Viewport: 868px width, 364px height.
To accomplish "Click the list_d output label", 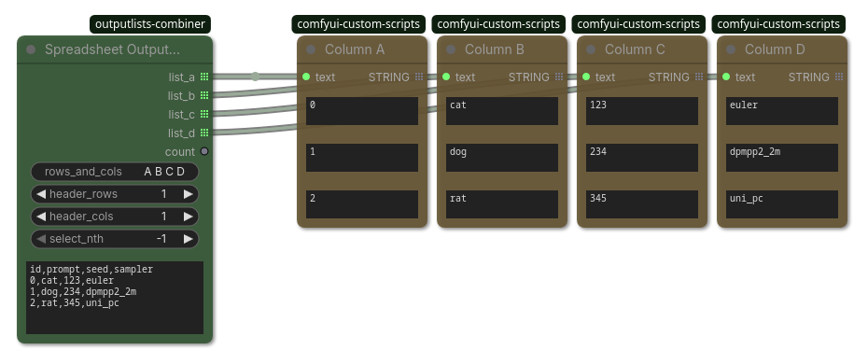I will [182, 133].
